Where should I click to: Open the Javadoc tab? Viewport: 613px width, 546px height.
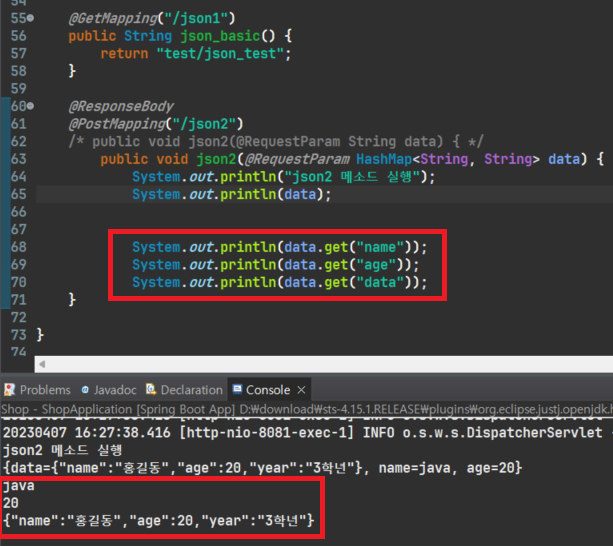(x=109, y=390)
